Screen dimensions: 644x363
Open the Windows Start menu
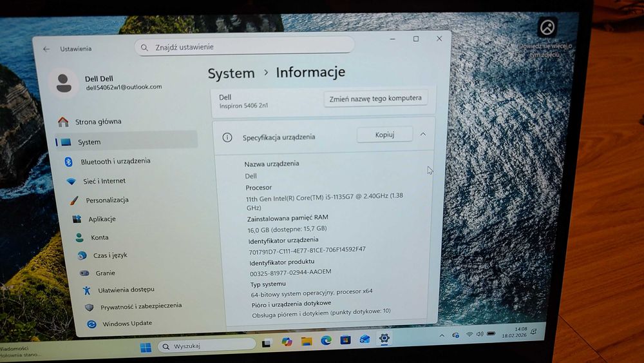point(146,348)
